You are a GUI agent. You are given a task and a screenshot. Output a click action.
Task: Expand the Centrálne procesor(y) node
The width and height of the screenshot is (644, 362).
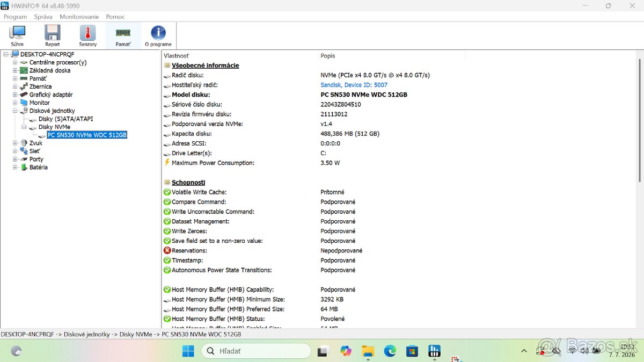pyautogui.click(x=15, y=62)
